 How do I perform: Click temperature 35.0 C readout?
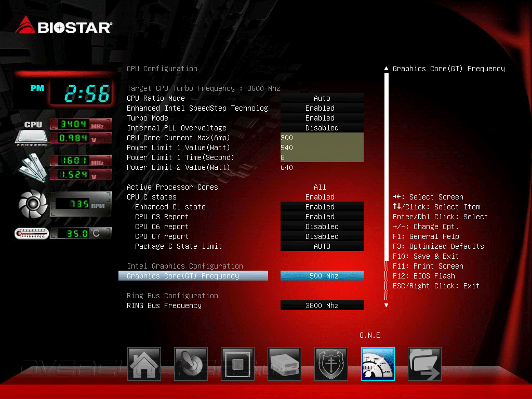click(81, 233)
